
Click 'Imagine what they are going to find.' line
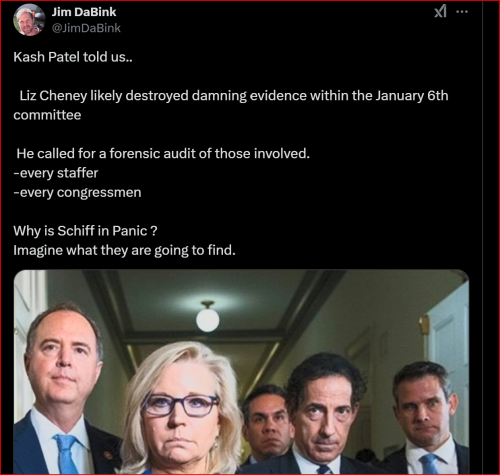124,250
